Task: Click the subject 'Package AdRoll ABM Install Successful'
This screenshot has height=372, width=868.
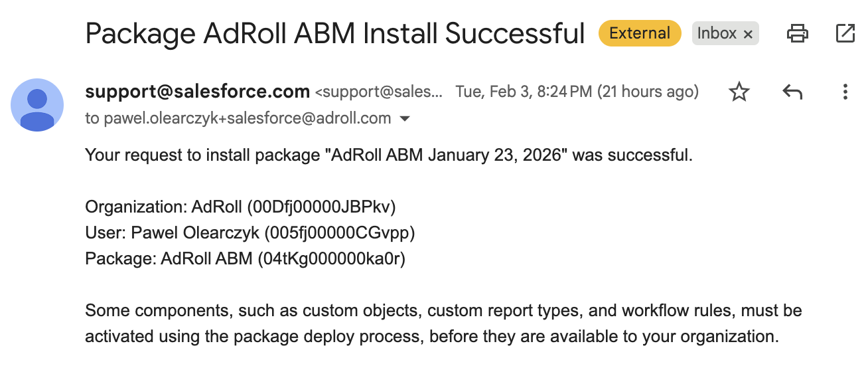Action: tap(335, 33)
